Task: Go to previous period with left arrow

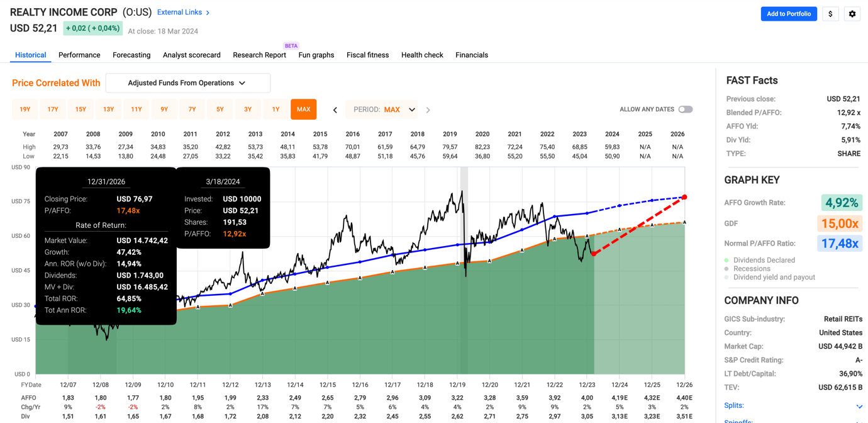Action: pos(335,110)
